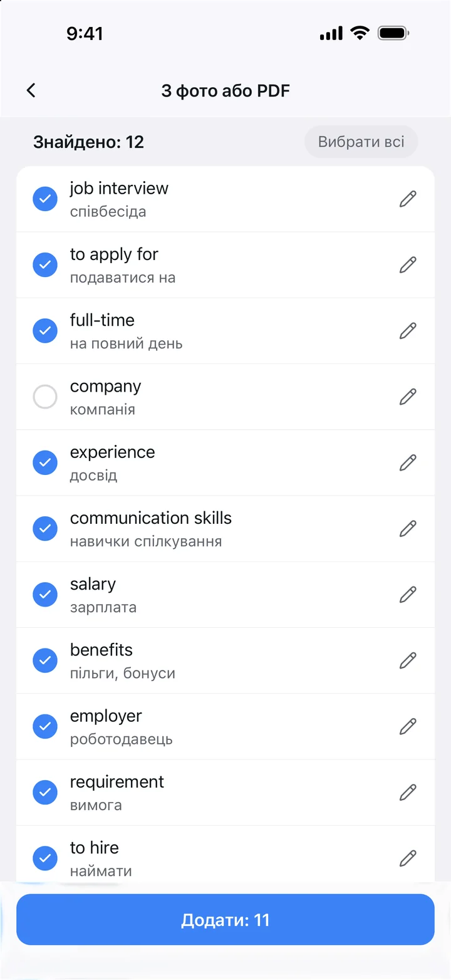Image resolution: width=451 pixels, height=980 pixels.
Task: Edit the 'job interview' entry with the pencil icon
Action: [408, 199]
